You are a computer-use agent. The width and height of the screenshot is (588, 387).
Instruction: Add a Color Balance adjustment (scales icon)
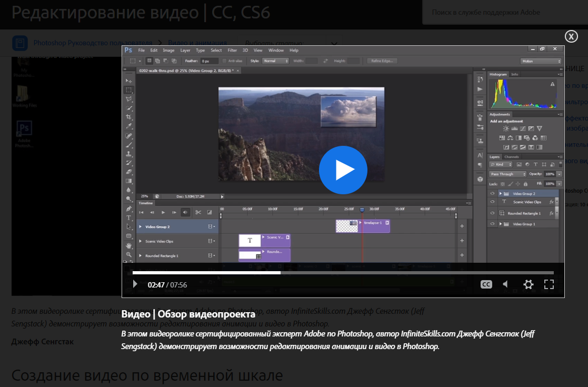pyautogui.click(x=510, y=137)
